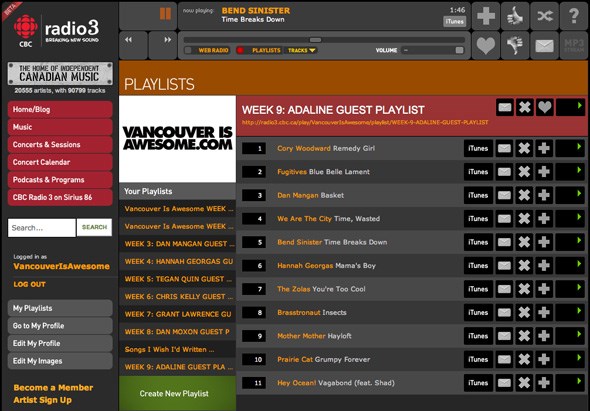The width and height of the screenshot is (590, 411).
Task: Add Hey Ocean! Vagabond via plus icon
Action: click(x=544, y=383)
